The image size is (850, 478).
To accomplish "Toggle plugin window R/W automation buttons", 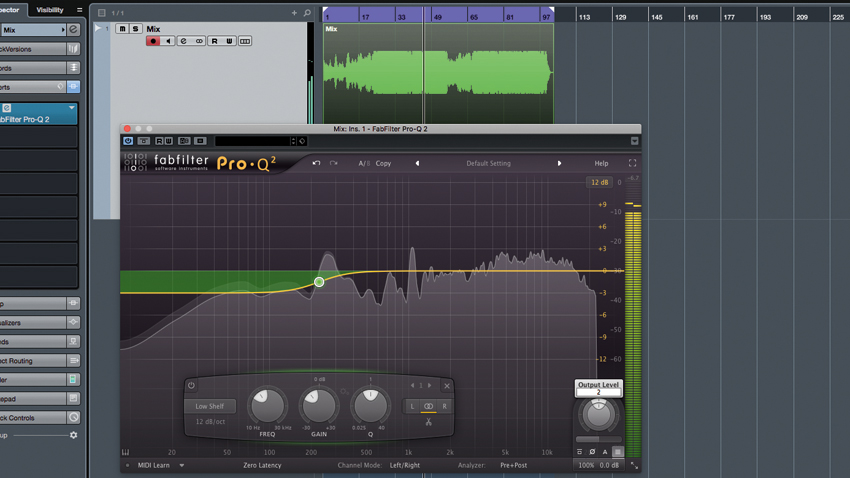I will [164, 141].
